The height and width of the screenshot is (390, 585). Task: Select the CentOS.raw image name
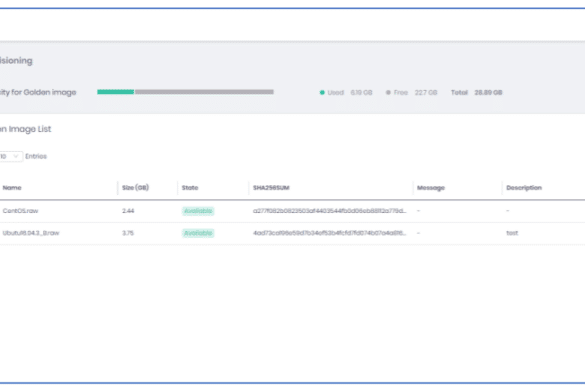click(21, 211)
